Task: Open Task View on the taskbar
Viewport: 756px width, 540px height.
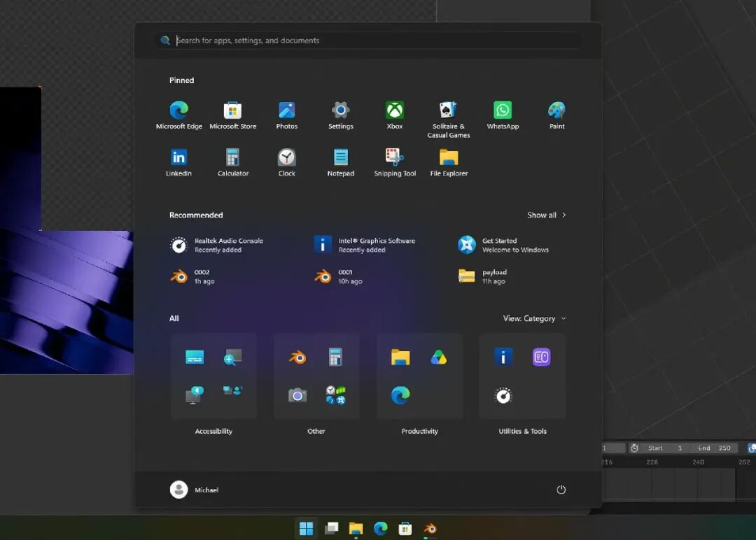Action: (x=331, y=528)
